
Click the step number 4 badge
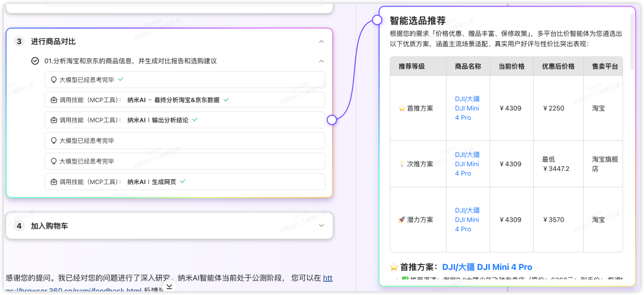click(x=19, y=226)
